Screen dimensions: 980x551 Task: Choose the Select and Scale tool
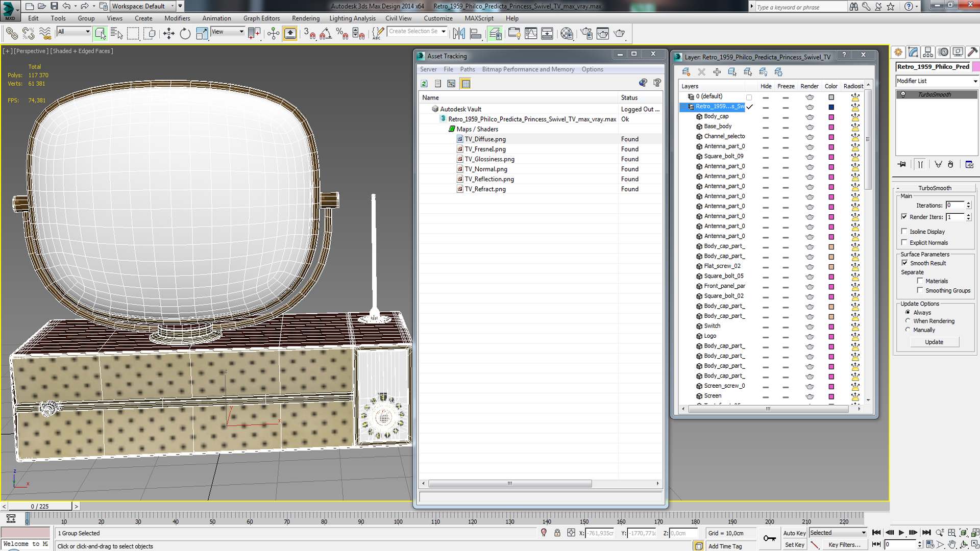click(202, 34)
